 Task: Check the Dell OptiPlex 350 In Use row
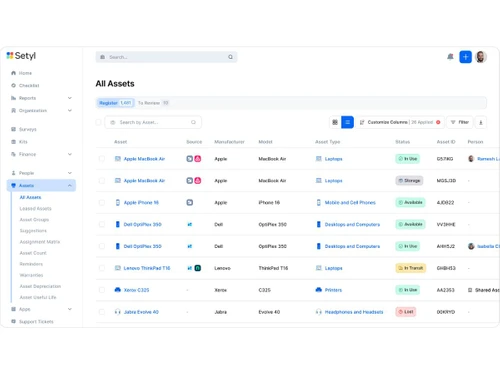coord(102,246)
